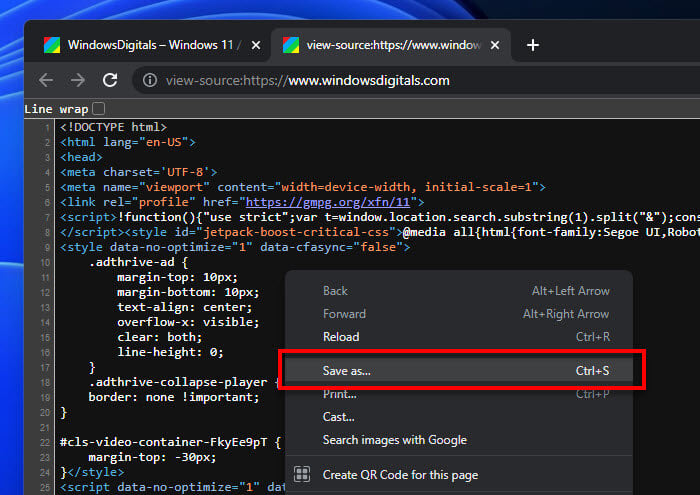This screenshot has width=700, height=495.
Task: Enable the Line wrap checkbox
Action: [98, 108]
